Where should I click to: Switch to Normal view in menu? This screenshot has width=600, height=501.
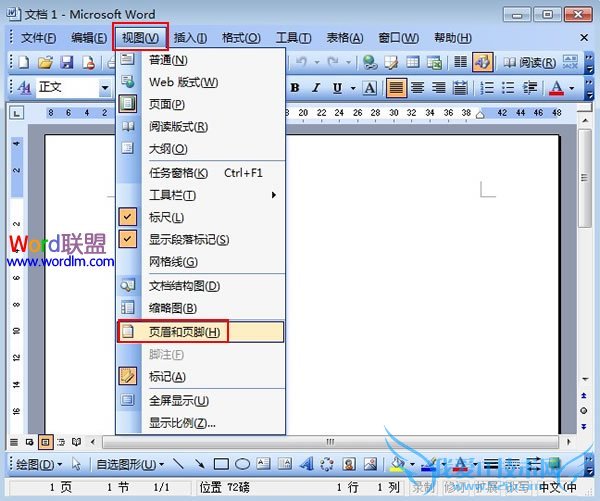(201, 60)
